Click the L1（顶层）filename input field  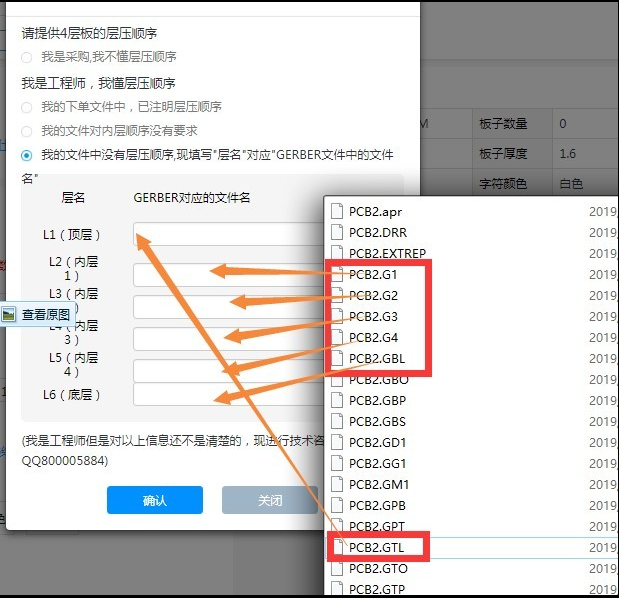[228, 234]
